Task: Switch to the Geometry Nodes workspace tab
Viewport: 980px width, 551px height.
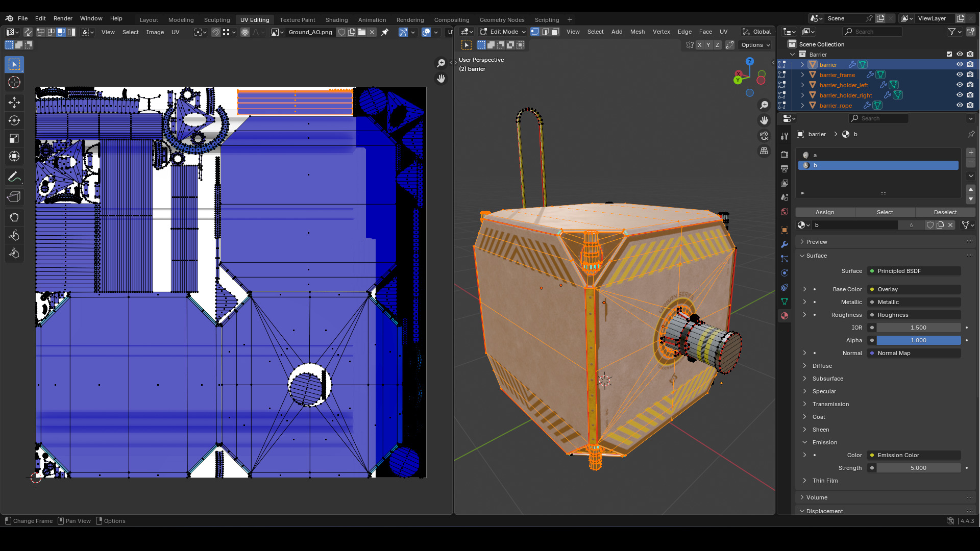Action: (502, 20)
